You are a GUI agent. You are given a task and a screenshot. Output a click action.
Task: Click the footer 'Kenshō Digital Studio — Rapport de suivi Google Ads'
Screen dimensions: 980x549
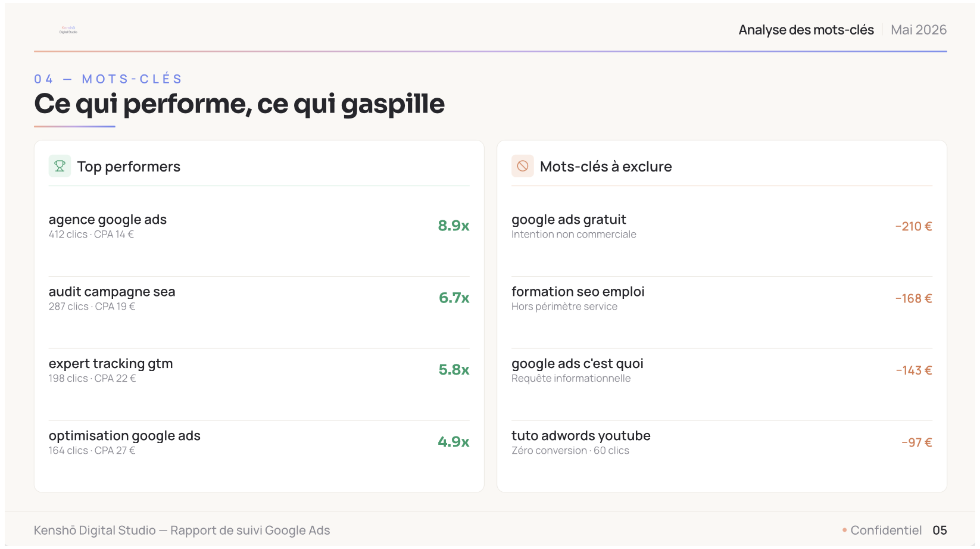[182, 531]
